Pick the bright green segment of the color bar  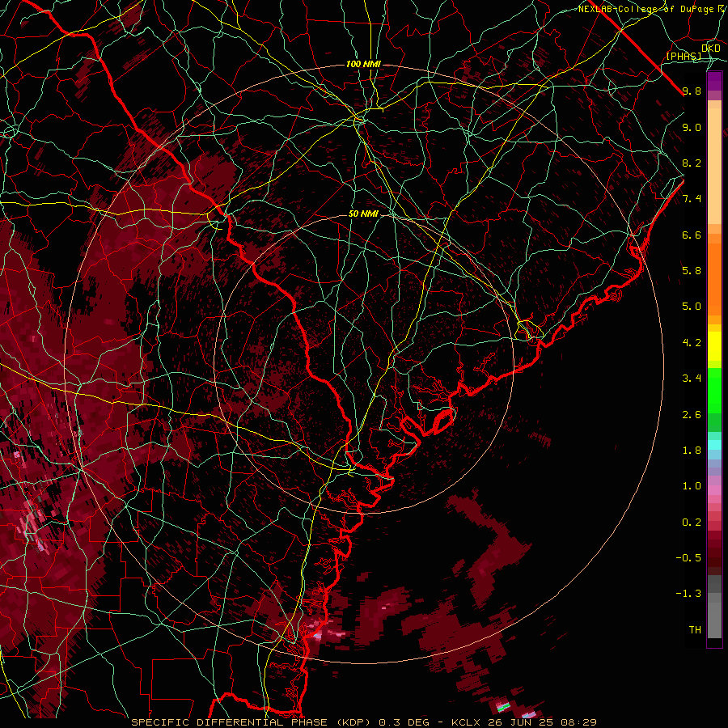(x=714, y=390)
